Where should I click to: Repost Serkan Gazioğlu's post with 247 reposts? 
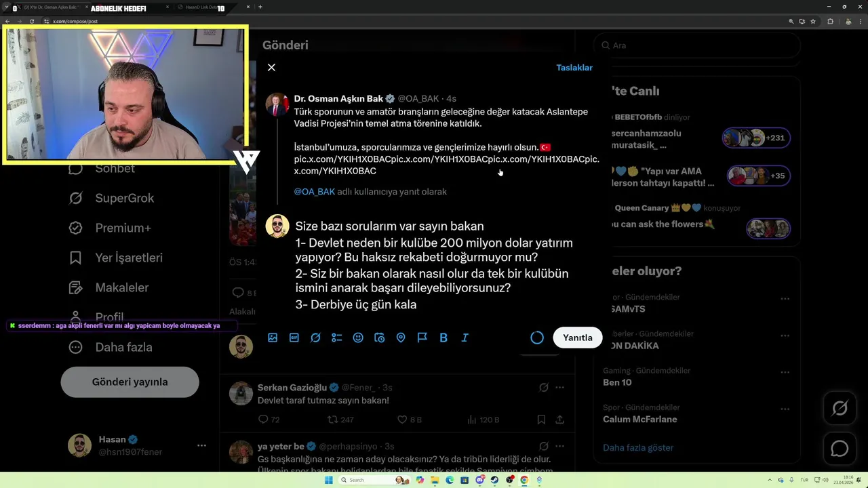pos(340,420)
